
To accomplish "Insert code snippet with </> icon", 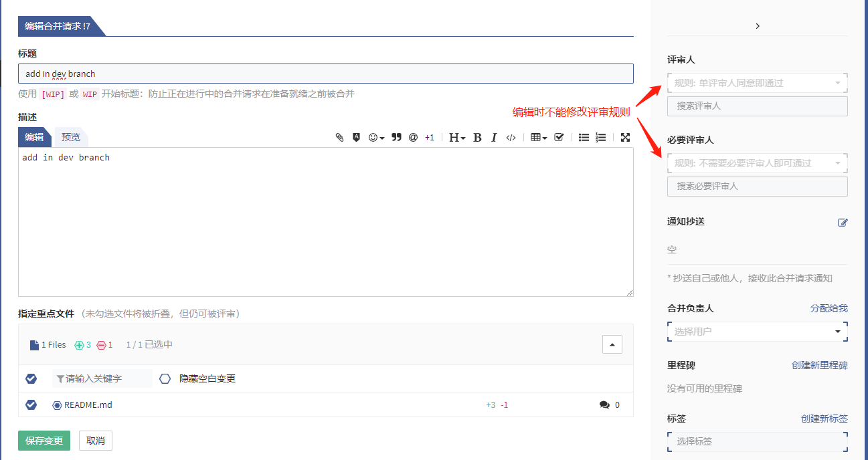I will click(x=511, y=137).
